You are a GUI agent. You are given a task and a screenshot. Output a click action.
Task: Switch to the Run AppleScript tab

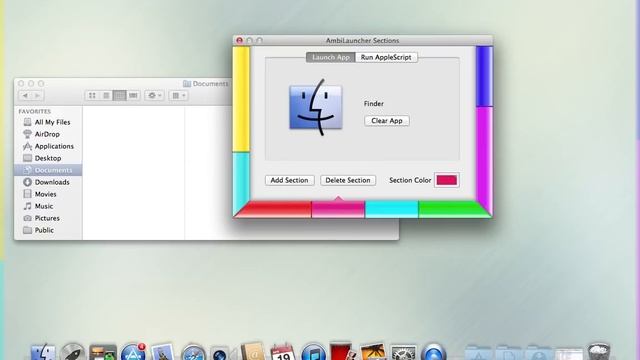click(386, 58)
